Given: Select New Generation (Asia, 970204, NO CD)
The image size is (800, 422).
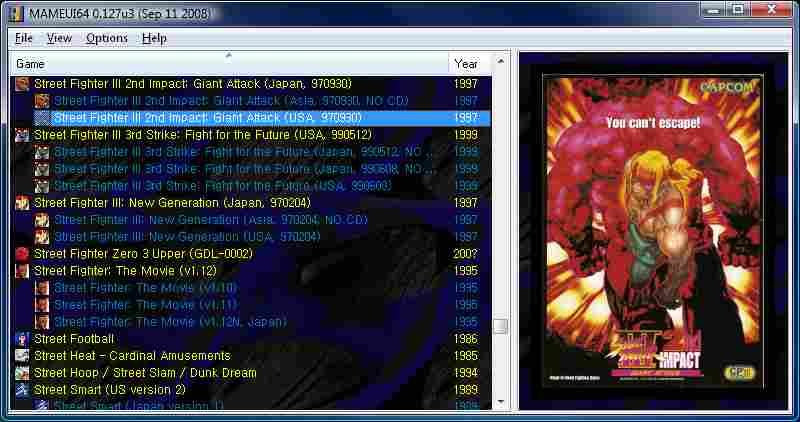Looking at the screenshot, I should (x=211, y=220).
